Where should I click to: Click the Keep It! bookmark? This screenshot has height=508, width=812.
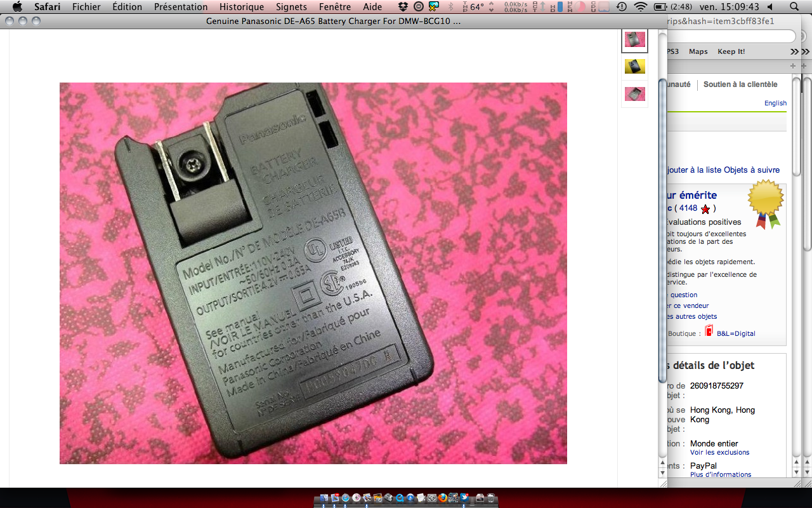point(731,51)
